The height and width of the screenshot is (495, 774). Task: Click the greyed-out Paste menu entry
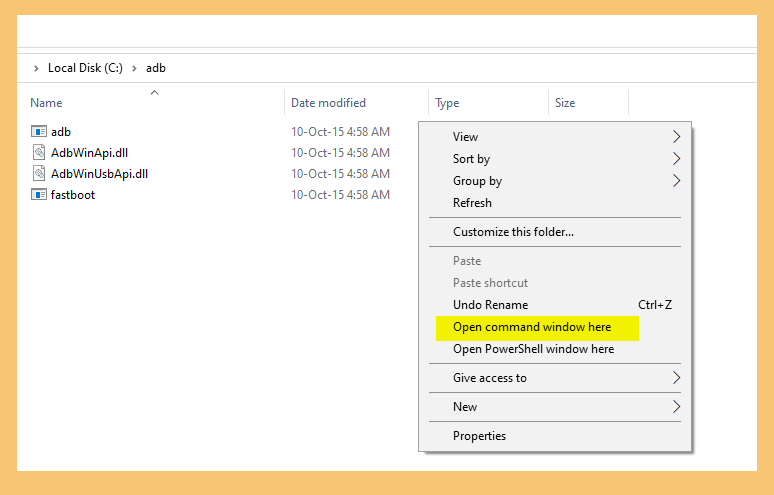coord(555,261)
